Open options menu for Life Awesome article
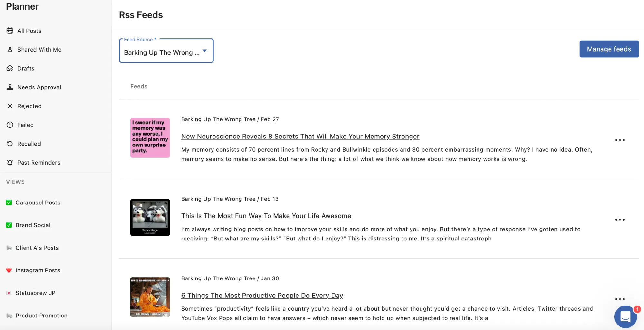 coord(620,220)
